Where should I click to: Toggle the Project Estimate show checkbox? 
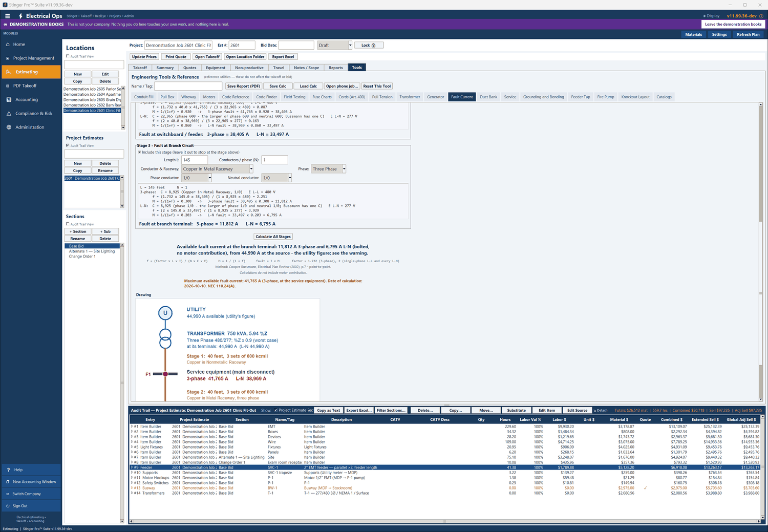pyautogui.click(x=276, y=410)
